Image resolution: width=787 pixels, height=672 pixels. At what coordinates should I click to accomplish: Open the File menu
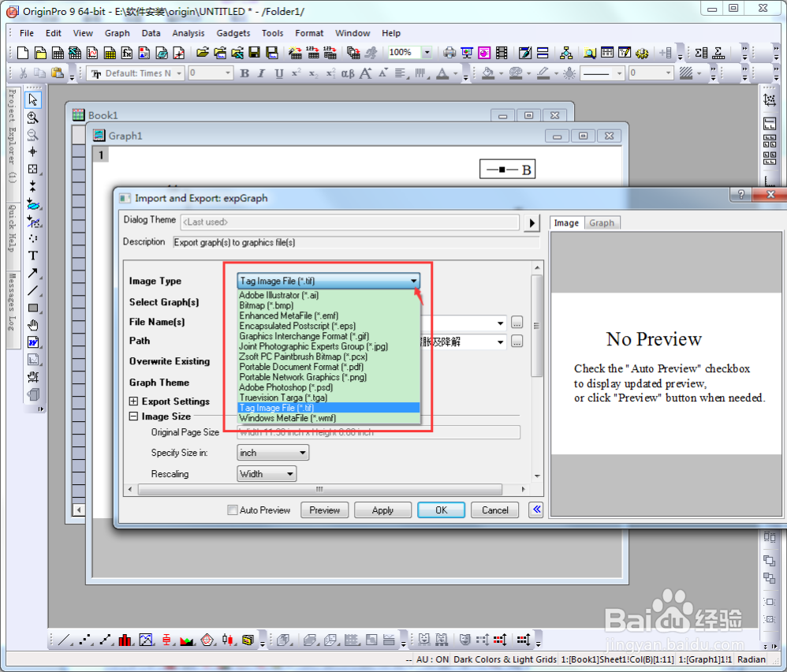[x=27, y=33]
